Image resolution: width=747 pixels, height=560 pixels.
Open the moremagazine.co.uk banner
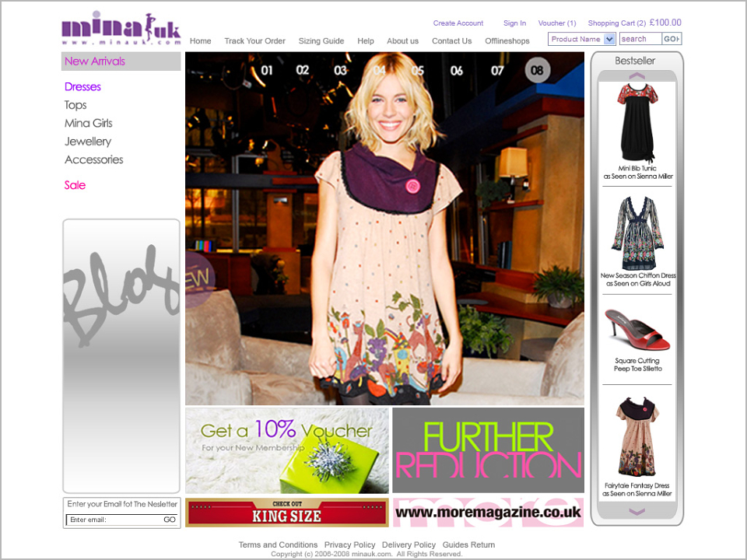point(489,513)
